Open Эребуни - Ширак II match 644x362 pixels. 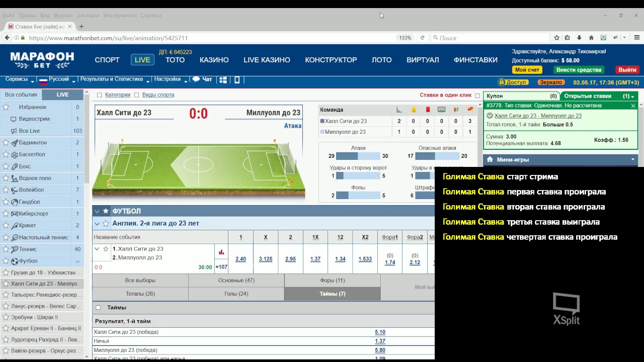click(x=34, y=317)
